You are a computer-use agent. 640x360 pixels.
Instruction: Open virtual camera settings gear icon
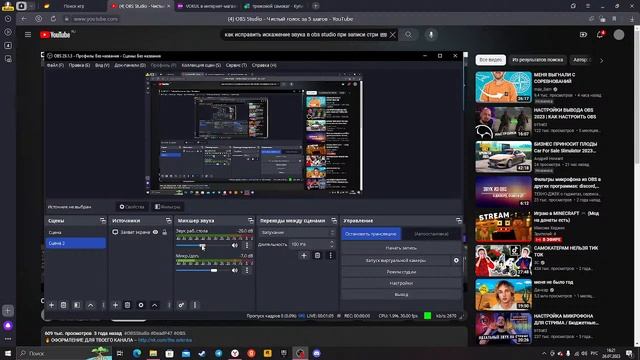click(456, 260)
